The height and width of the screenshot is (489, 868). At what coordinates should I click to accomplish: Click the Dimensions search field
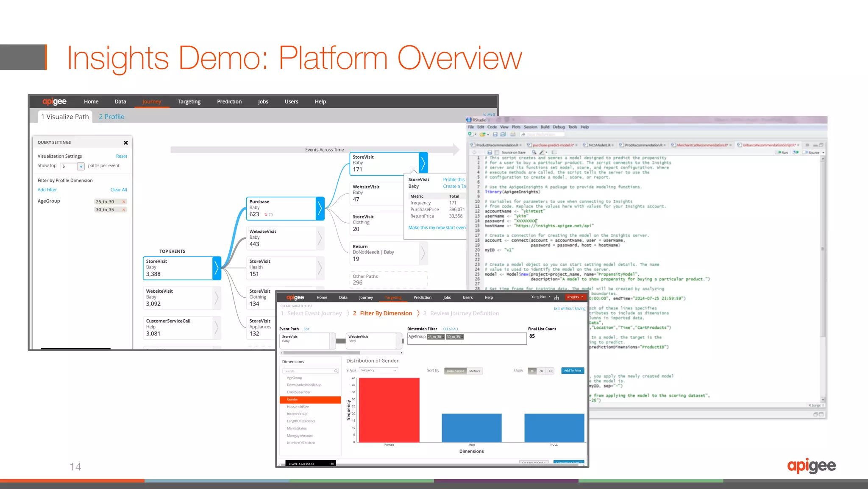click(x=310, y=371)
